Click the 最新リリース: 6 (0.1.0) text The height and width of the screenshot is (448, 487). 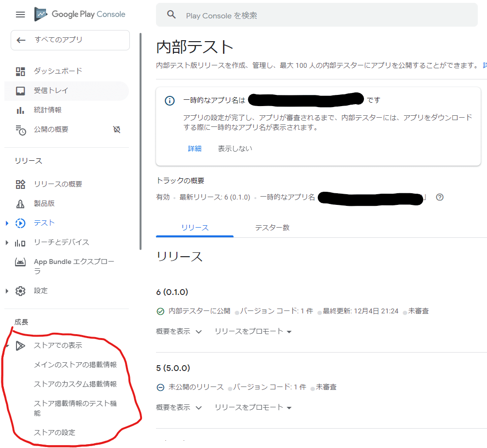click(x=215, y=197)
